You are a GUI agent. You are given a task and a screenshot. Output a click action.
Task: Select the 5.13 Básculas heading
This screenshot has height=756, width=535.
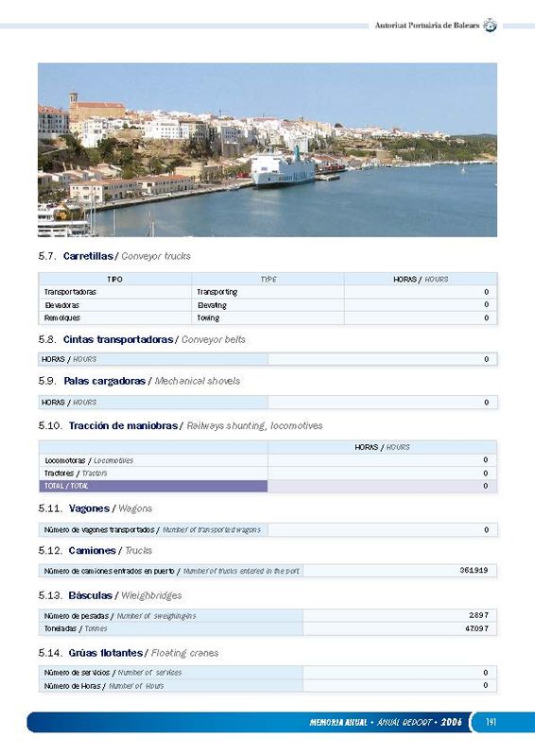pos(110,595)
